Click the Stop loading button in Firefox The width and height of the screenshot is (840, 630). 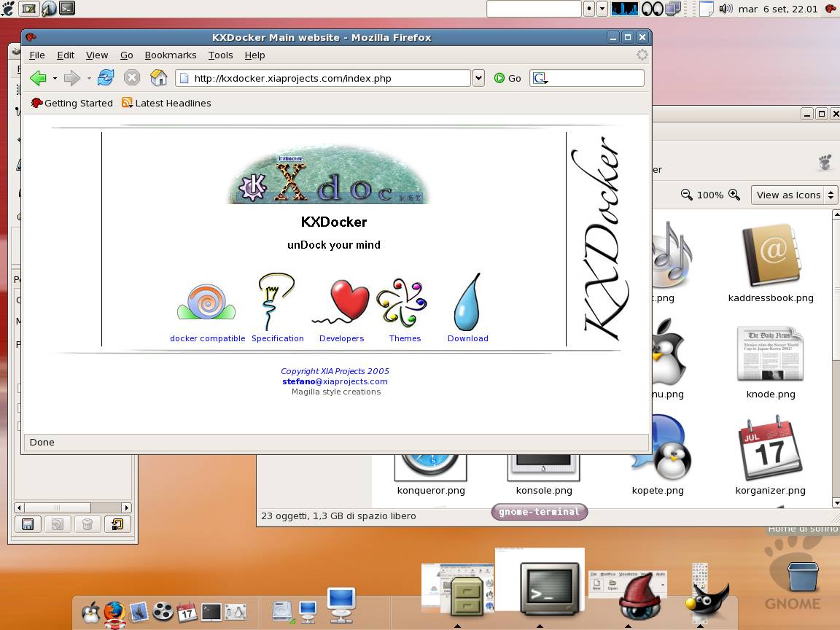tap(132, 78)
